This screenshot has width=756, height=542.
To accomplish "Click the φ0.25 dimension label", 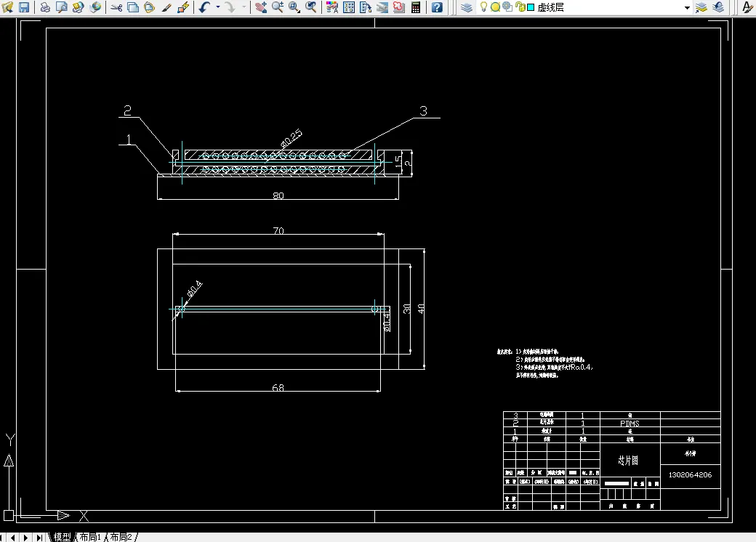I will 291,138.
